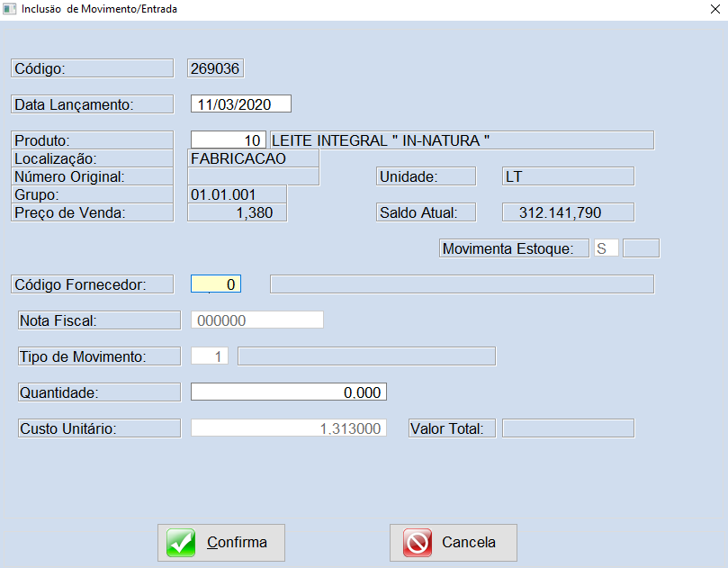Click the Código value 269036
Image resolution: width=728 pixels, height=568 pixels.
pos(215,68)
